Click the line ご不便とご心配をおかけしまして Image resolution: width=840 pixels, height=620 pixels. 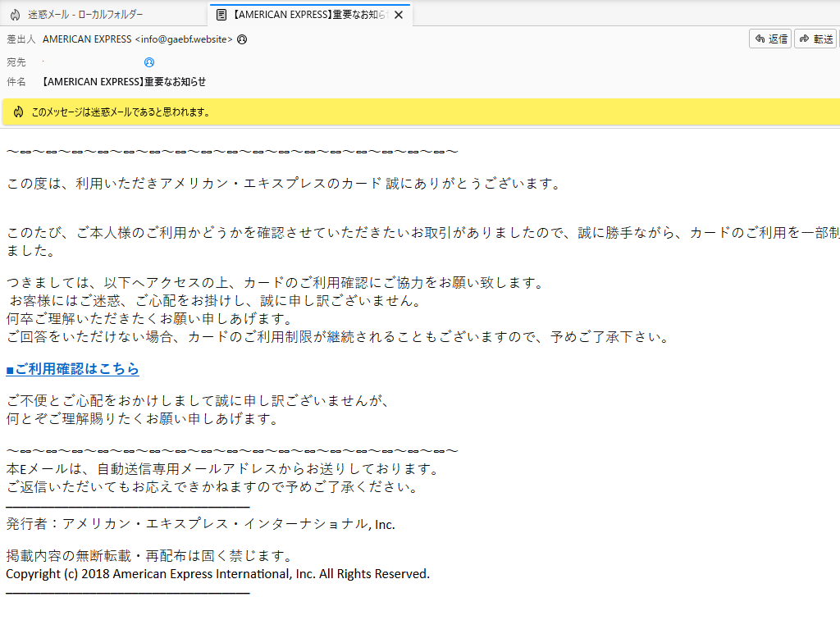point(198,400)
